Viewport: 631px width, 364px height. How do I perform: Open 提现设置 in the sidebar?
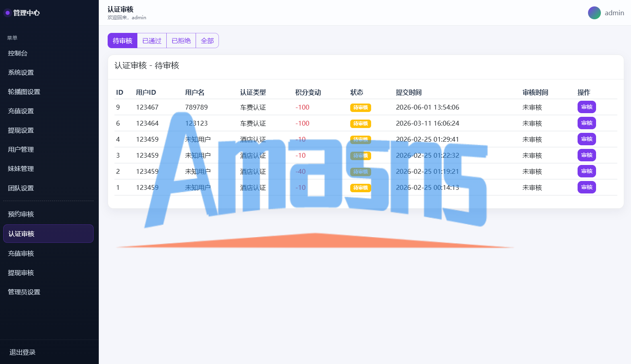point(48,130)
